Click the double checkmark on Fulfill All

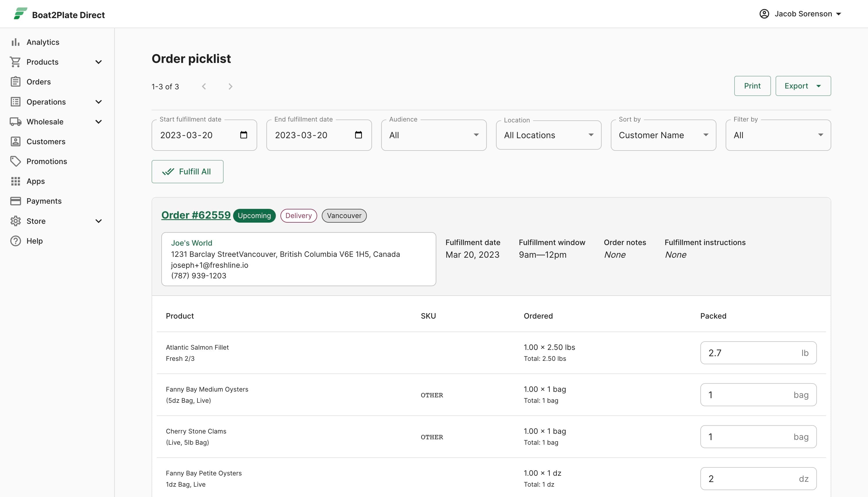pyautogui.click(x=168, y=171)
